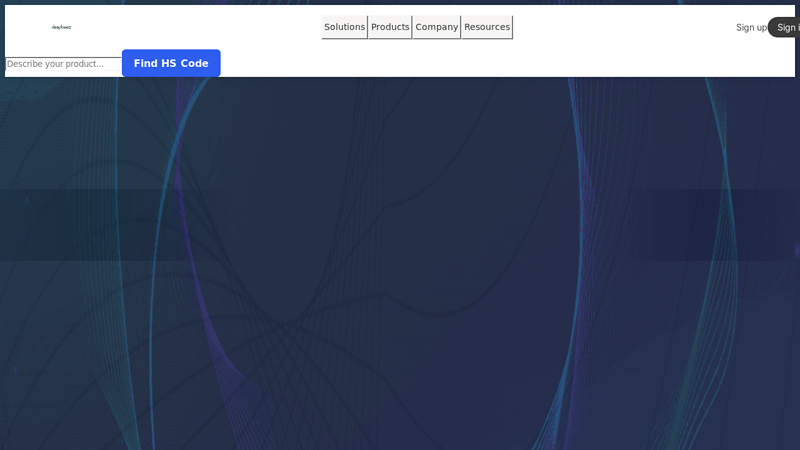Open the Solutions menu
The height and width of the screenshot is (450, 800).
click(344, 27)
